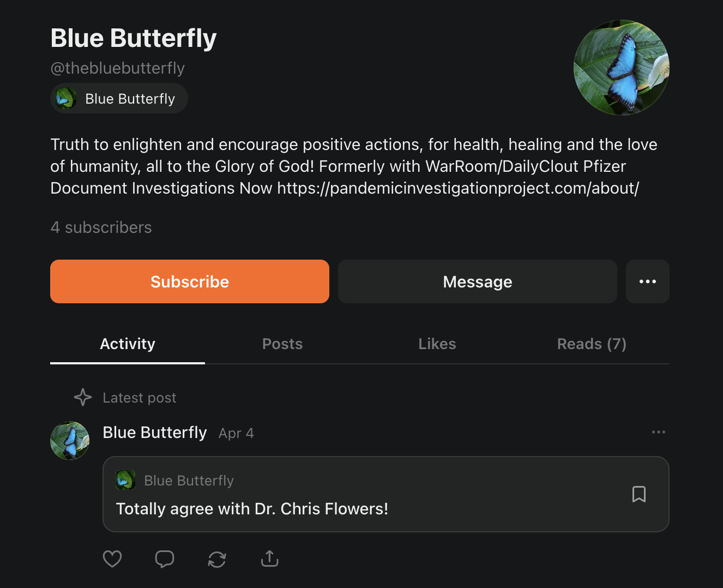
Task: Click the small butterfly avatar beside post
Action: coord(70,441)
